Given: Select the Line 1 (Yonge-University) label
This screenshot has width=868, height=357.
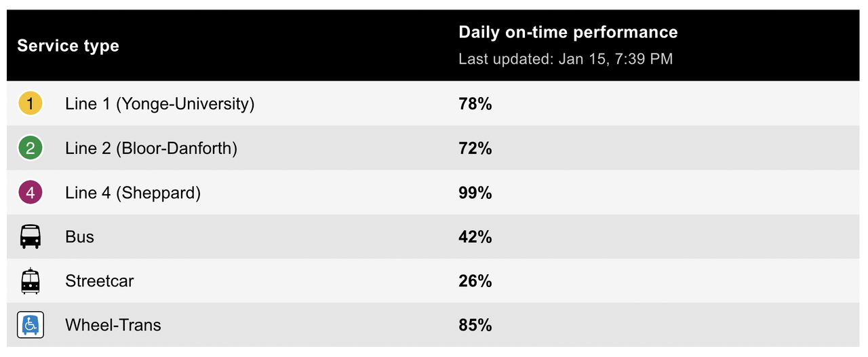Looking at the screenshot, I should tap(159, 104).
